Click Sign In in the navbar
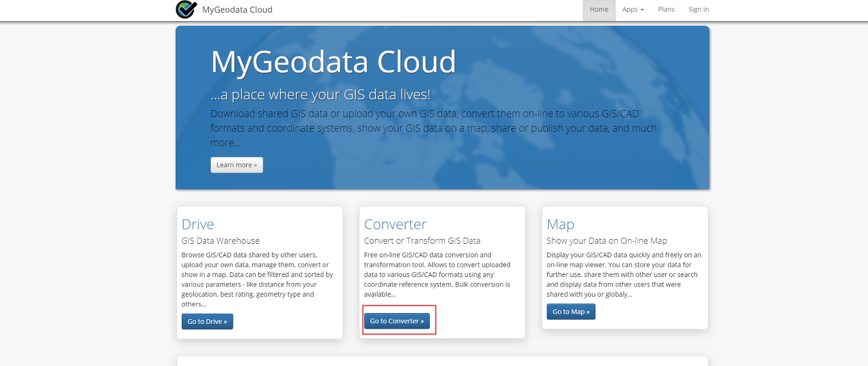 (698, 10)
